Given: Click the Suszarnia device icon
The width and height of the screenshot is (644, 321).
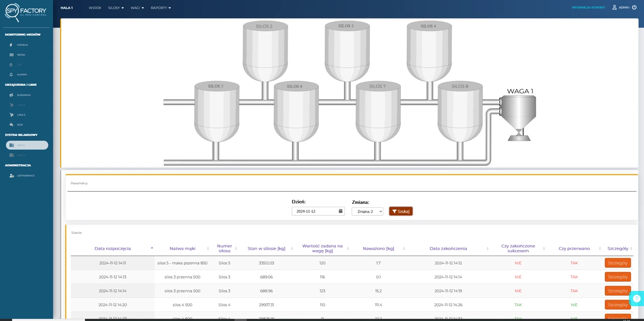Looking at the screenshot, I should [x=11, y=95].
